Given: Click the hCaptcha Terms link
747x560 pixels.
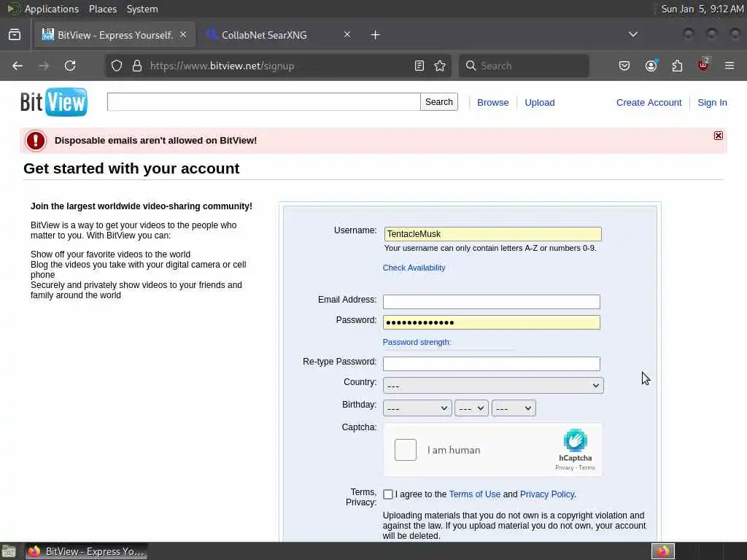Looking at the screenshot, I should tap(587, 467).
